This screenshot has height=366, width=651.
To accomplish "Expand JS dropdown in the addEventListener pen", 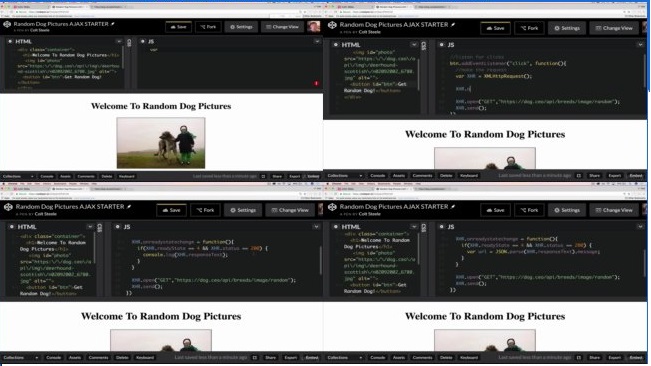I will tap(641, 45).
